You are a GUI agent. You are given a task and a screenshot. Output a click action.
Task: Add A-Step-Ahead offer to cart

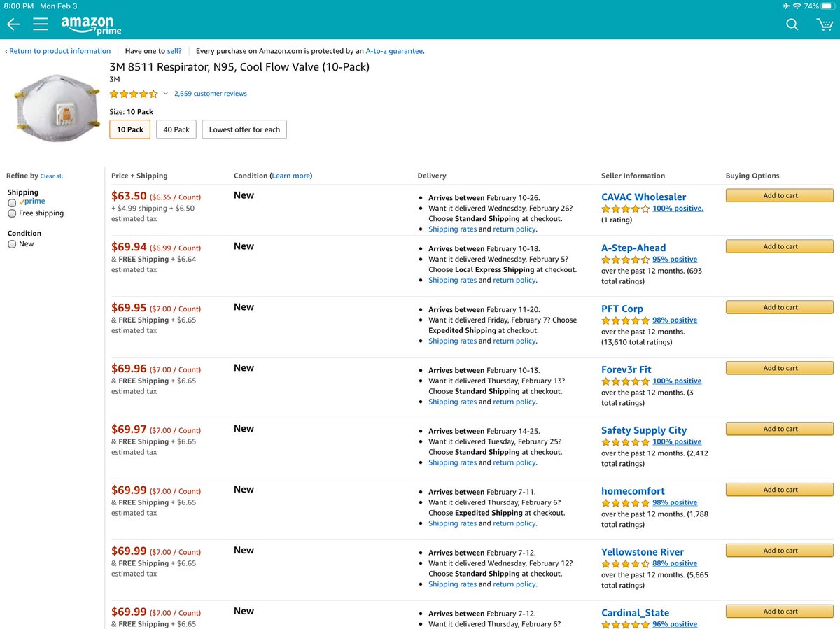[780, 247]
